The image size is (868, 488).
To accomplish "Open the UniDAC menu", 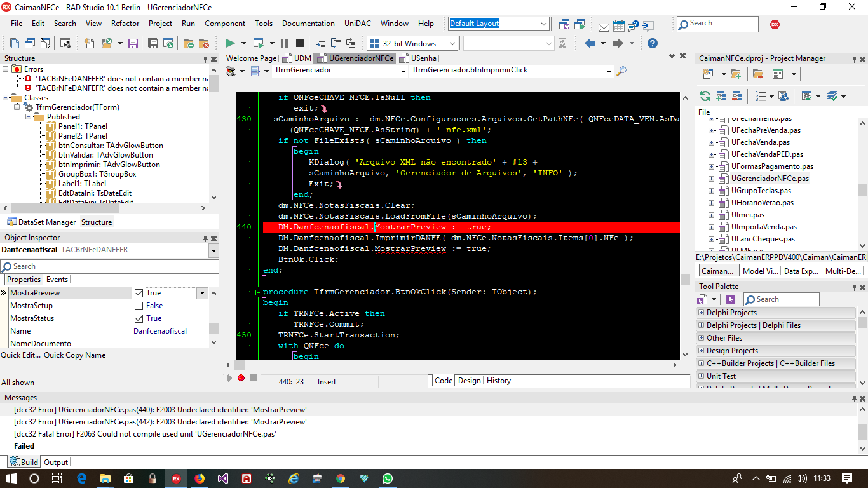I will [358, 24].
